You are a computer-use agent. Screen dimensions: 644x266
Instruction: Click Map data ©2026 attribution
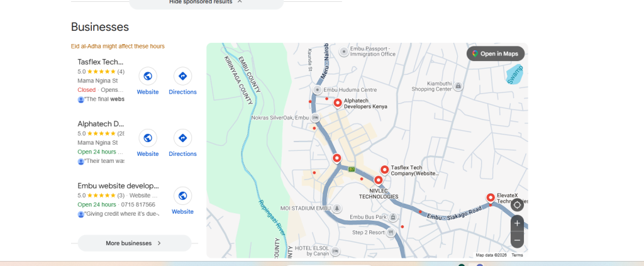click(x=491, y=255)
